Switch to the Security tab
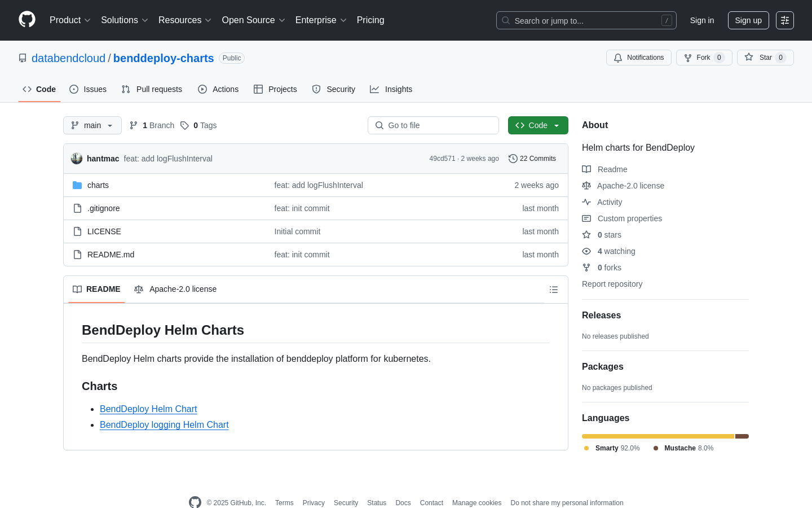The height and width of the screenshot is (508, 812). tap(334, 89)
